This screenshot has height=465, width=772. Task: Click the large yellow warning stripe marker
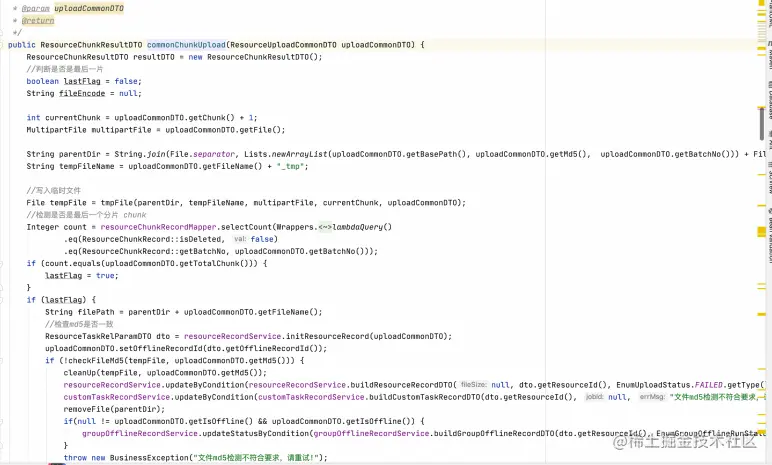tap(762, 232)
